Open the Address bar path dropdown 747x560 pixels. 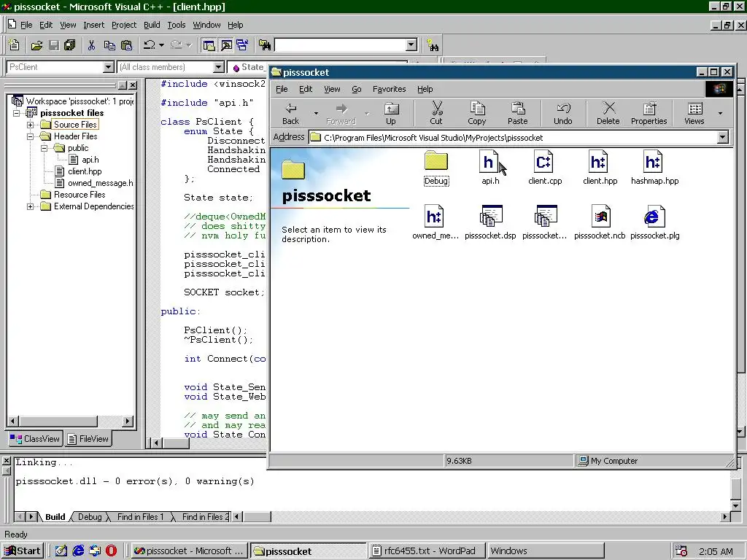click(722, 138)
